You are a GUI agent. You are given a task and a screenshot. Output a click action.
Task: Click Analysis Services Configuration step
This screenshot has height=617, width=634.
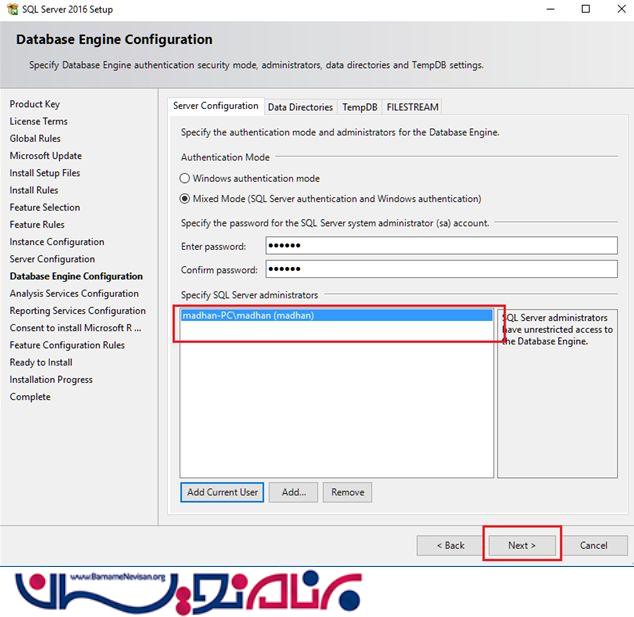[74, 293]
